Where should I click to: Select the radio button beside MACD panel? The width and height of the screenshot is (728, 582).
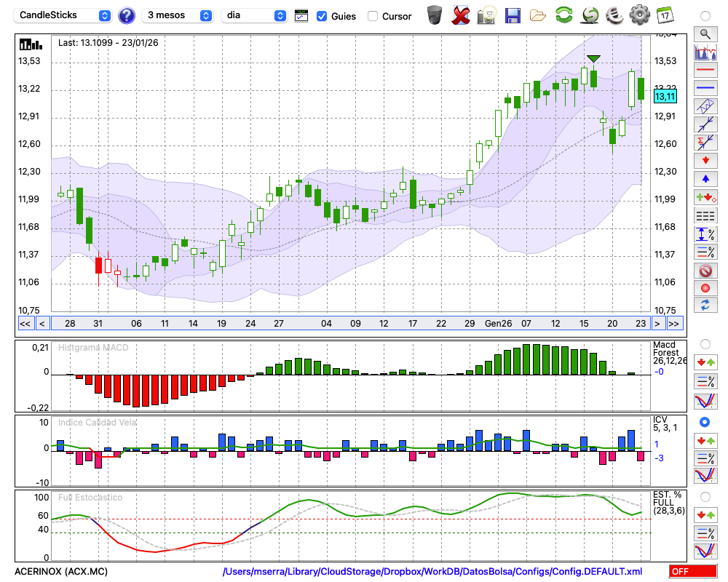tap(705, 344)
